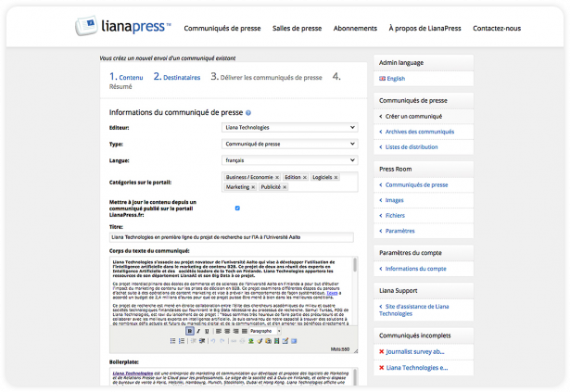The image size is (570, 392).
Task: Center align text in the editor
Action: [227, 331]
